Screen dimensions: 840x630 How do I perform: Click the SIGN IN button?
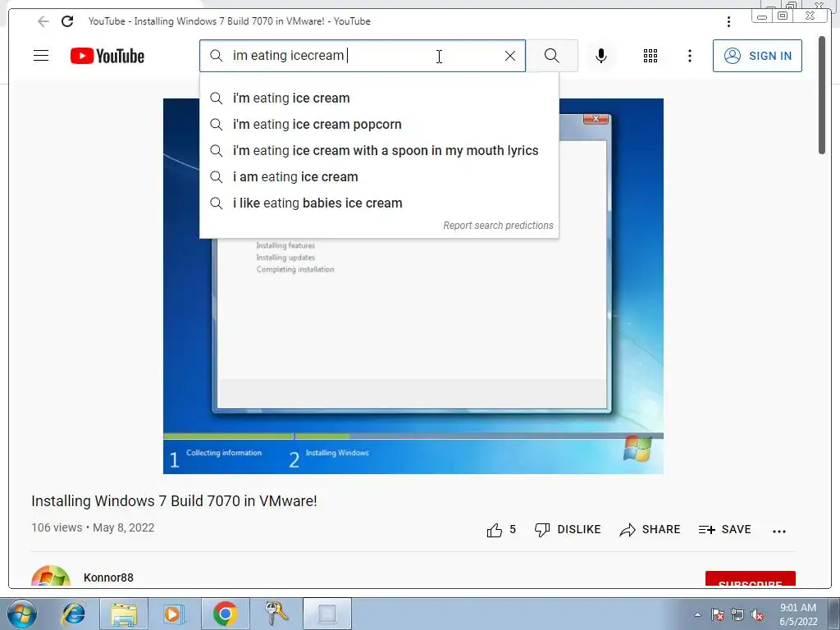pyautogui.click(x=757, y=56)
